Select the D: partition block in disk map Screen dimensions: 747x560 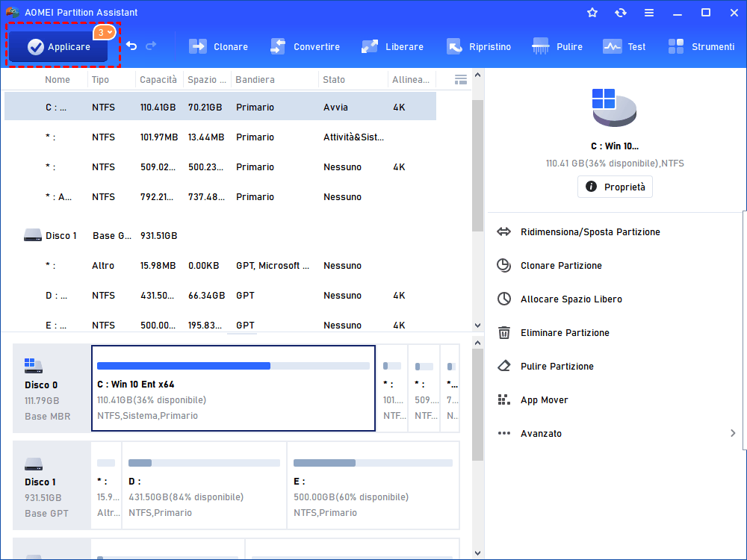(204, 485)
